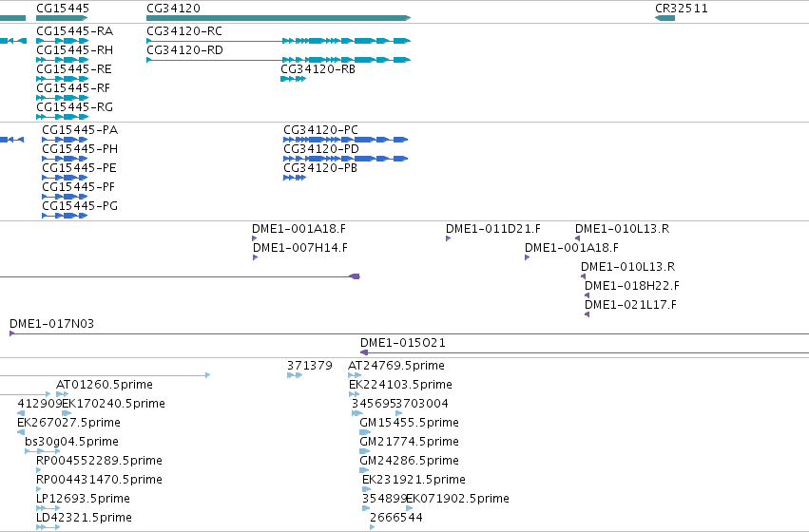The image size is (809, 532).
Task: Open EST EK071902.5prime
Action: coord(457,499)
